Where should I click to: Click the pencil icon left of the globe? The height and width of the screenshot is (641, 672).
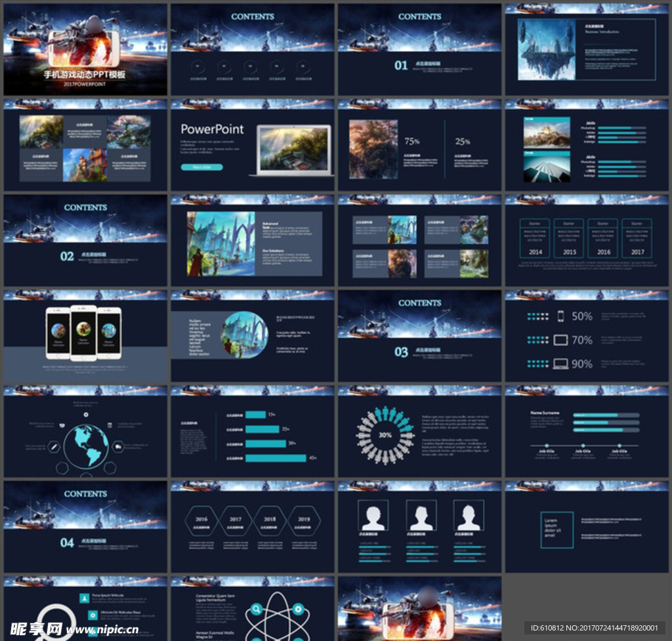click(x=54, y=447)
